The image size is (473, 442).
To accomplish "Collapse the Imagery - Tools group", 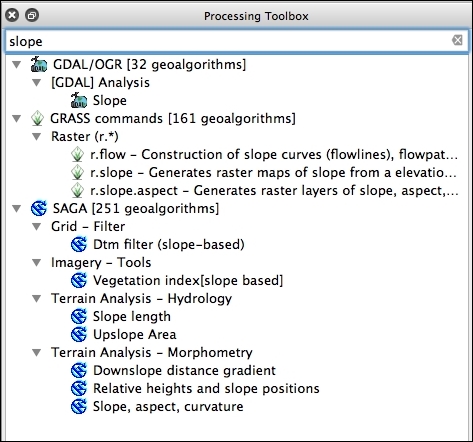I will tap(37, 262).
